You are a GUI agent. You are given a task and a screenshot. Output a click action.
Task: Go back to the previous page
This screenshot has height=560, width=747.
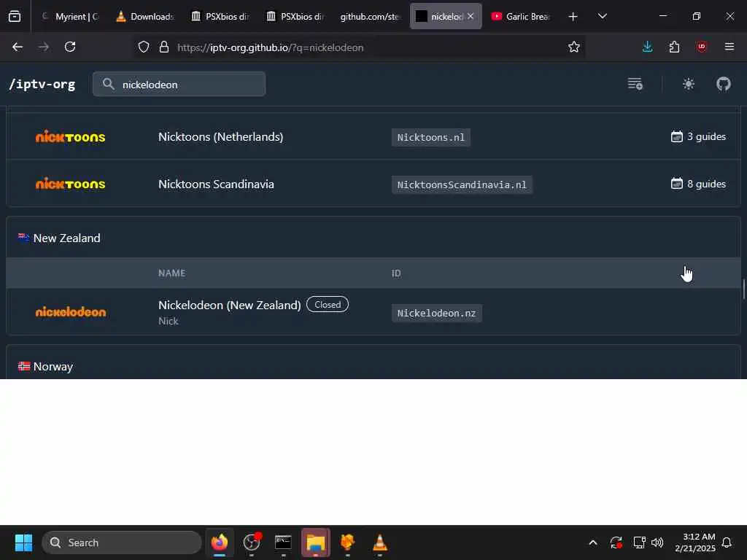click(x=18, y=47)
